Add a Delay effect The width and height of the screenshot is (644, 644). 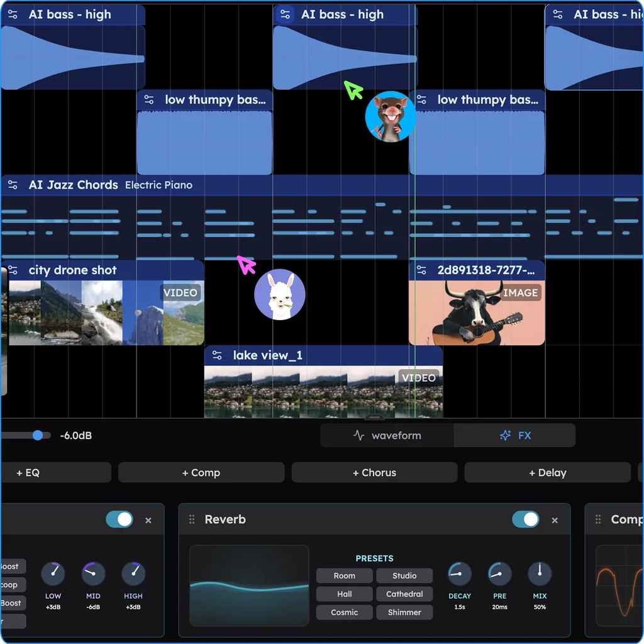point(548,473)
